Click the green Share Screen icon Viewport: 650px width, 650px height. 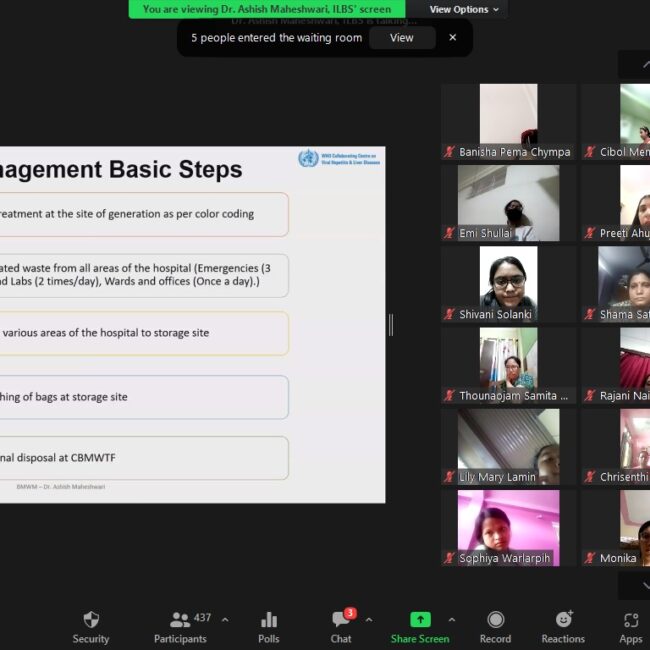(420, 620)
